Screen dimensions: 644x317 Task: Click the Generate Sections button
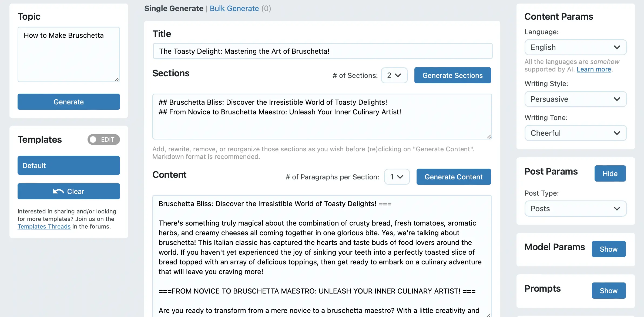coord(452,75)
